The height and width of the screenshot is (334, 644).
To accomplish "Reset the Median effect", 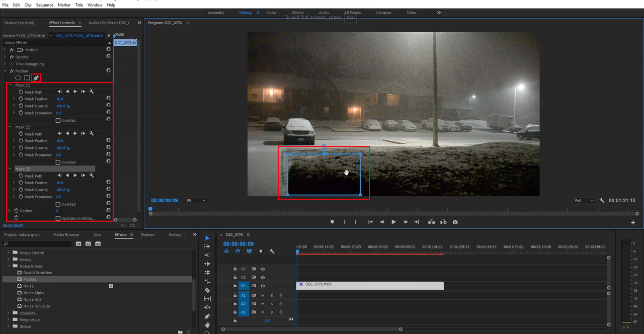I will 108,71.
